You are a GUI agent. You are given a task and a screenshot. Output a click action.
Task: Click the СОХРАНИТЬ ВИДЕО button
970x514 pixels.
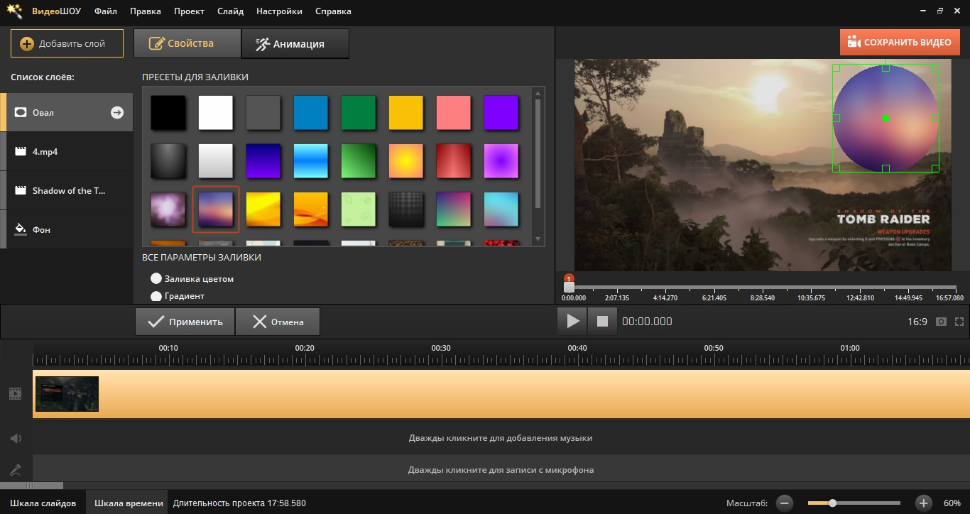[899, 43]
